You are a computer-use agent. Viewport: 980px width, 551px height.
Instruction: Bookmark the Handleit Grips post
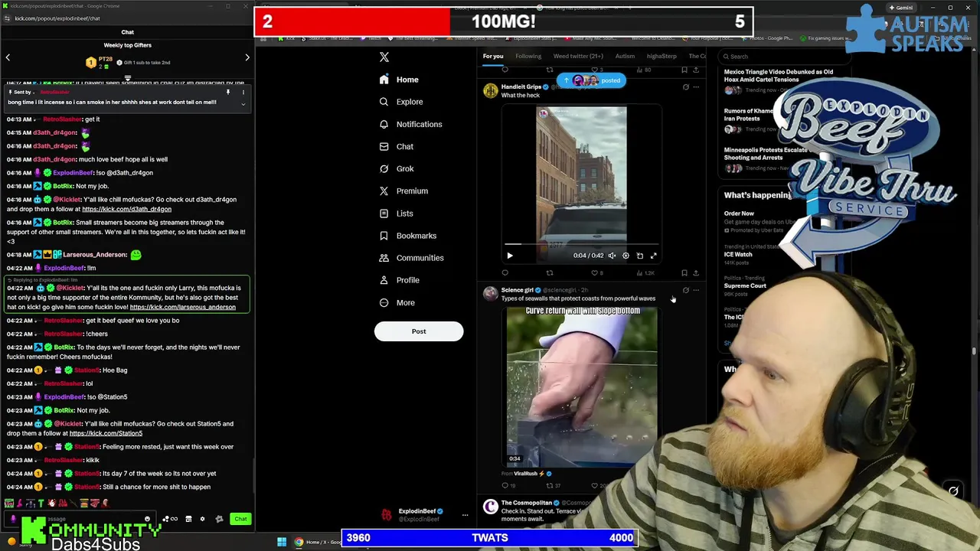pyautogui.click(x=684, y=272)
